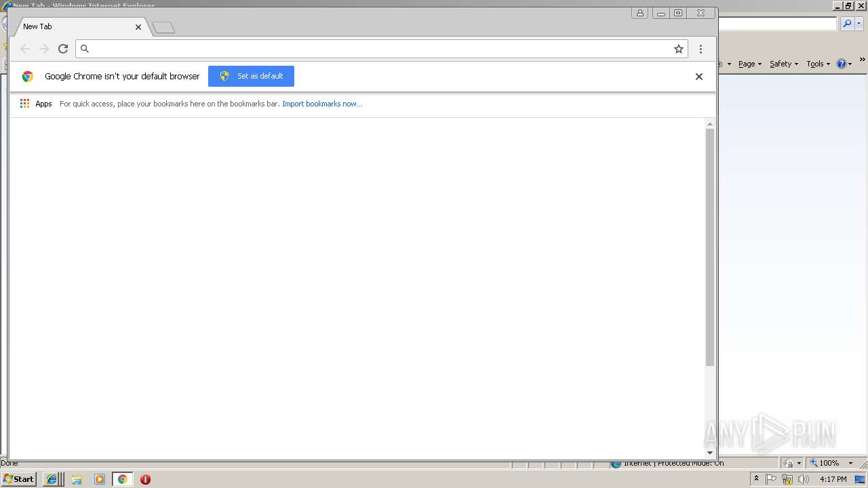Image resolution: width=868 pixels, height=488 pixels.
Task: Focus the Internet Explorer search box
Action: tap(777, 24)
